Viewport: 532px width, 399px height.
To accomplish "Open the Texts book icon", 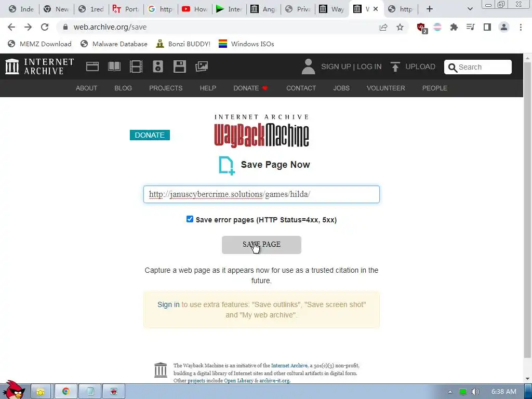I will tap(114, 66).
